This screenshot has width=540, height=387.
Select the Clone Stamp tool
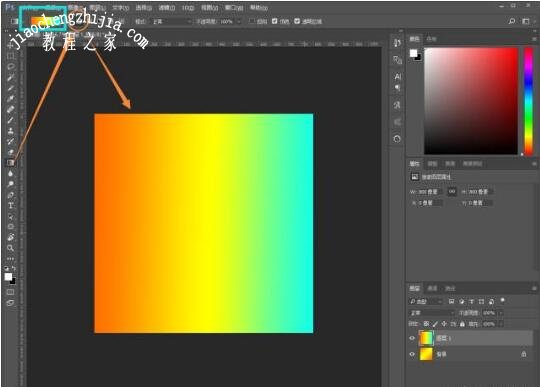(11, 131)
